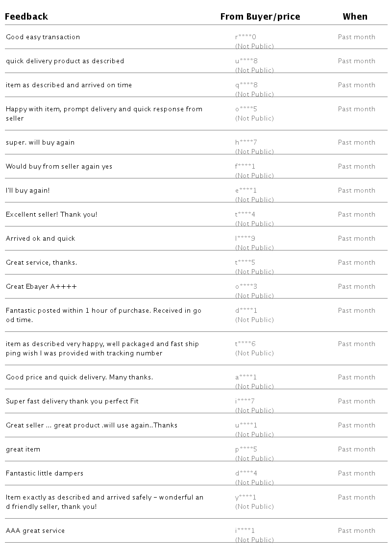392x552 pixels.
Task: Click '(Not Public)' under buyer t****6
Action: tap(254, 353)
